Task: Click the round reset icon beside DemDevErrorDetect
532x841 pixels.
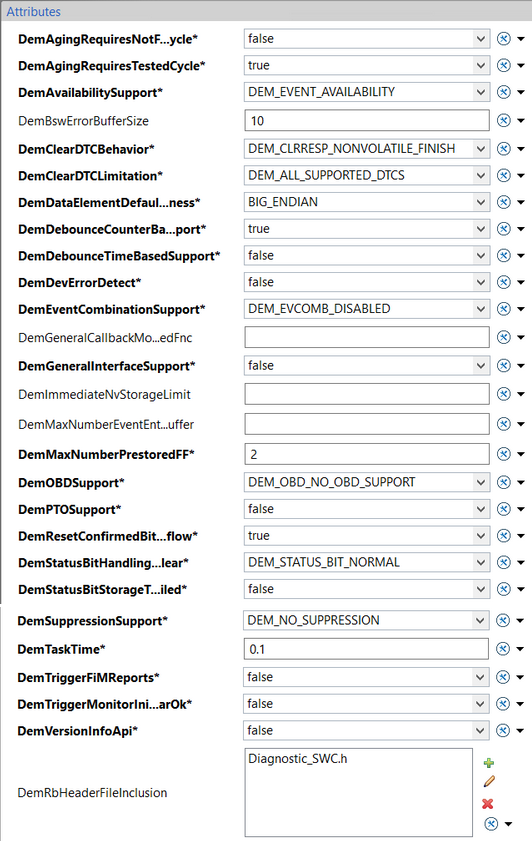Action: click(504, 282)
